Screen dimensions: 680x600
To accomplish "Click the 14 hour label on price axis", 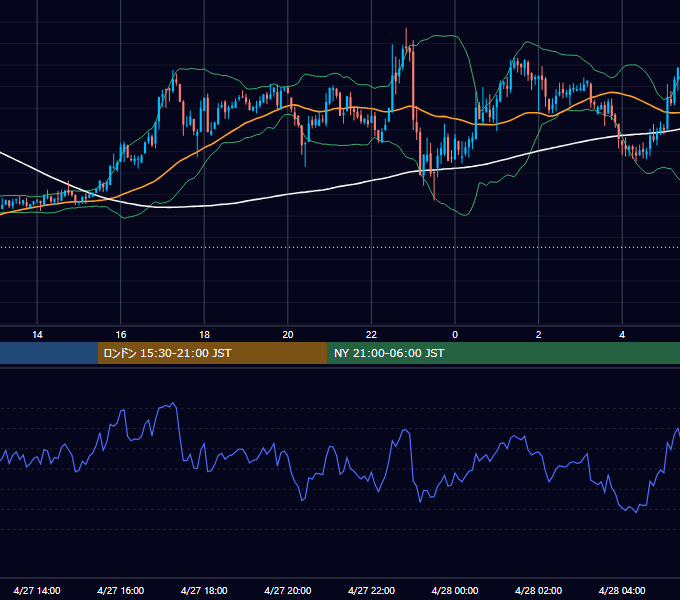I will [x=37, y=335].
